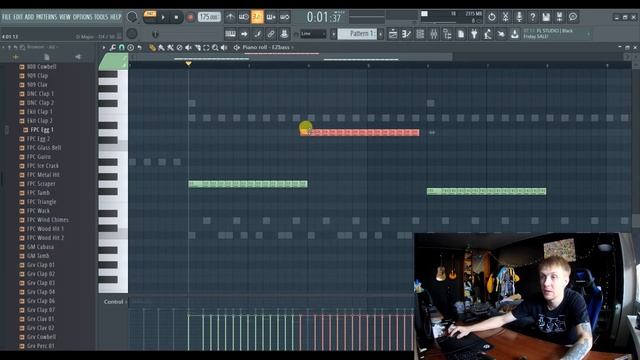This screenshot has height=360, width=640.
Task: Open the Channel rack view icon
Action: point(420,34)
